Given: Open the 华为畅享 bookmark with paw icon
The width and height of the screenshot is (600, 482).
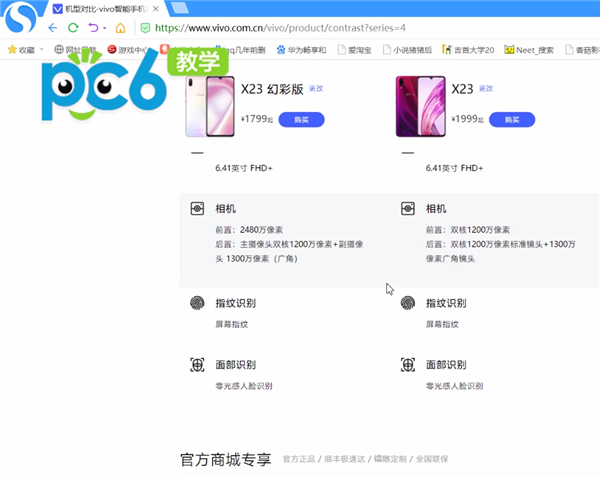Looking at the screenshot, I should 302,50.
